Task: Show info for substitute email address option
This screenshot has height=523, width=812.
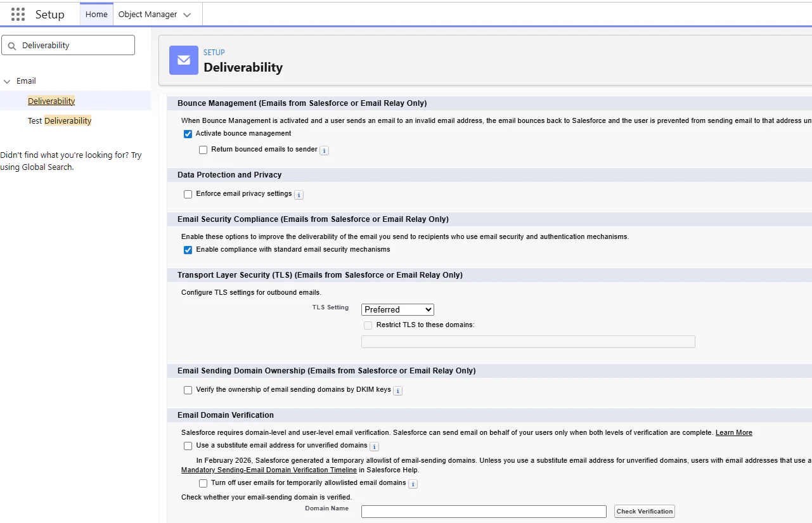Action: point(375,447)
